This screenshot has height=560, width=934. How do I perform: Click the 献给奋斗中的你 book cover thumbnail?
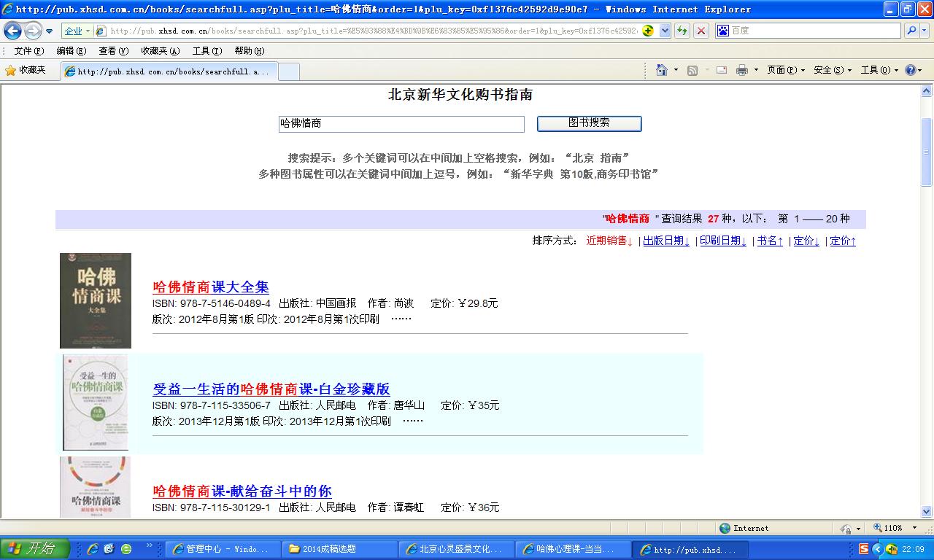tap(96, 488)
